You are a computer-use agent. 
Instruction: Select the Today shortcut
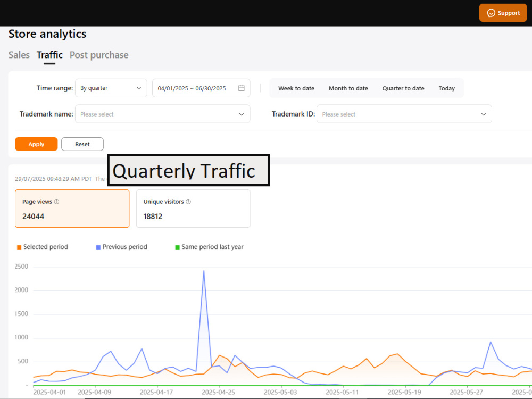(x=446, y=88)
